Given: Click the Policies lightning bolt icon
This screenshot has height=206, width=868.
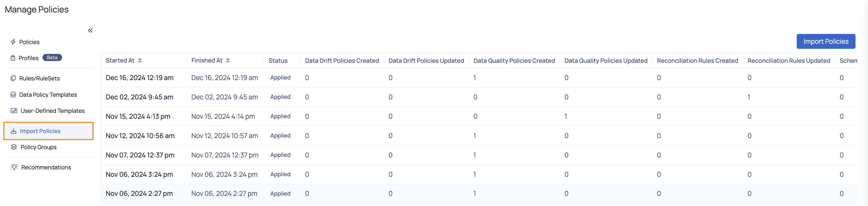Looking at the screenshot, I should click(13, 42).
